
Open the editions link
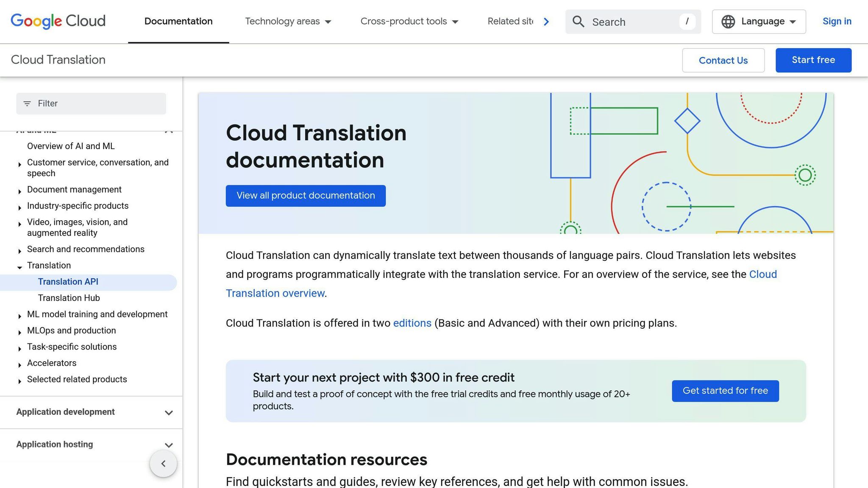412,323
